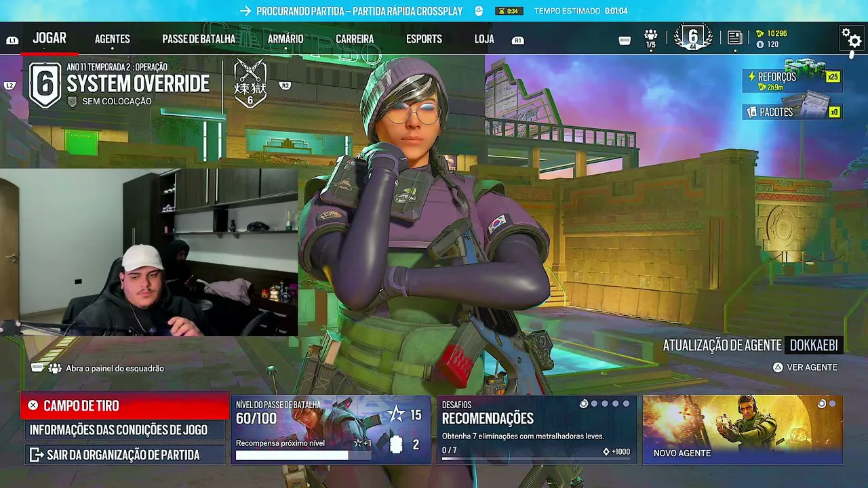Open the Novo Agente promo card
The image size is (868, 488).
click(743, 430)
